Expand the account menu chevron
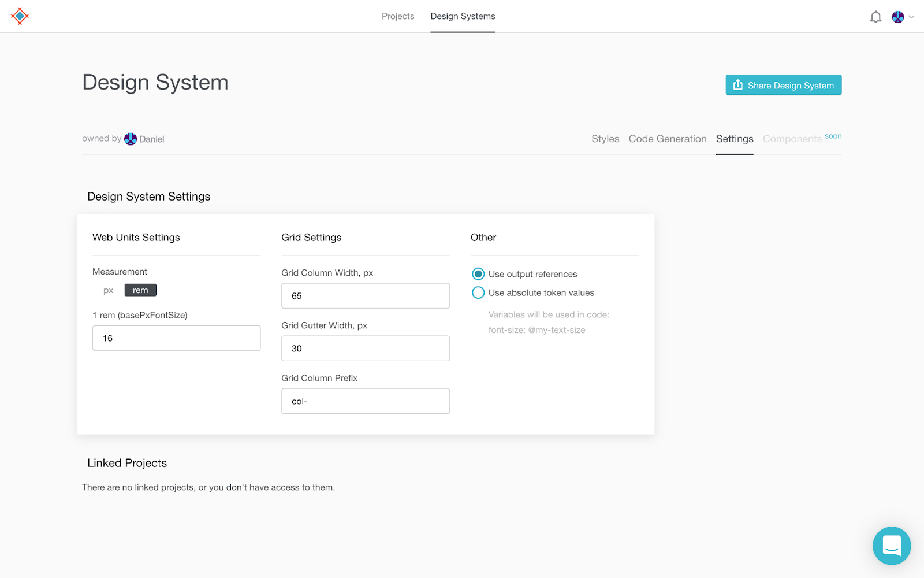924x578 pixels. point(912,17)
